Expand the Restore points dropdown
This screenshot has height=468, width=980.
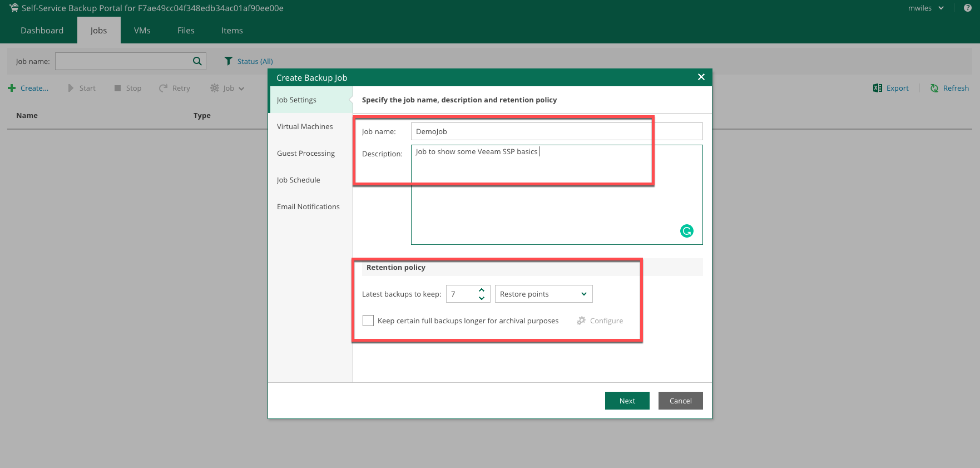pyautogui.click(x=543, y=294)
